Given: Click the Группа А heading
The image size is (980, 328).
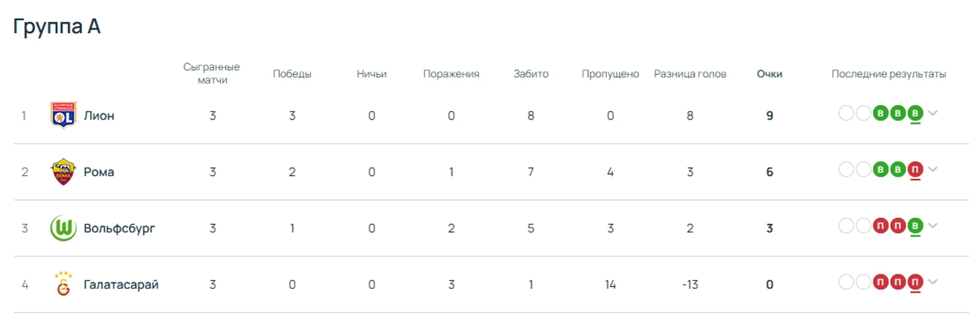Looking at the screenshot, I should point(57,27).
